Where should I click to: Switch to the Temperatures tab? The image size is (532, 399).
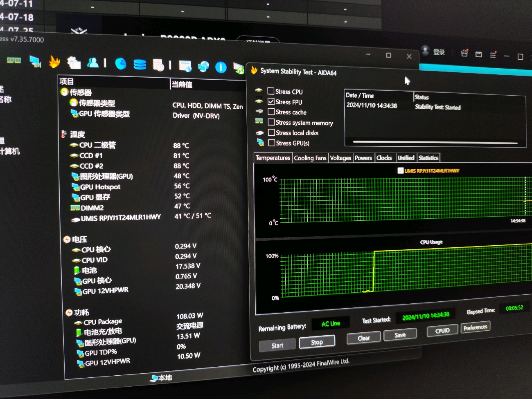pos(273,158)
